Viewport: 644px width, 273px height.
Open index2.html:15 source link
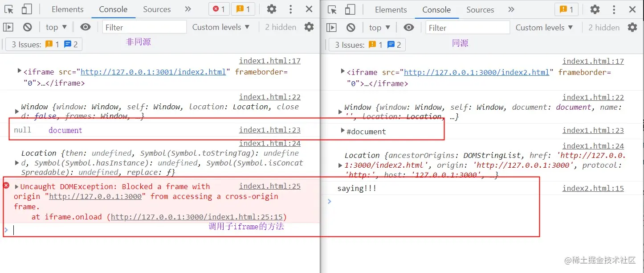tap(593, 189)
